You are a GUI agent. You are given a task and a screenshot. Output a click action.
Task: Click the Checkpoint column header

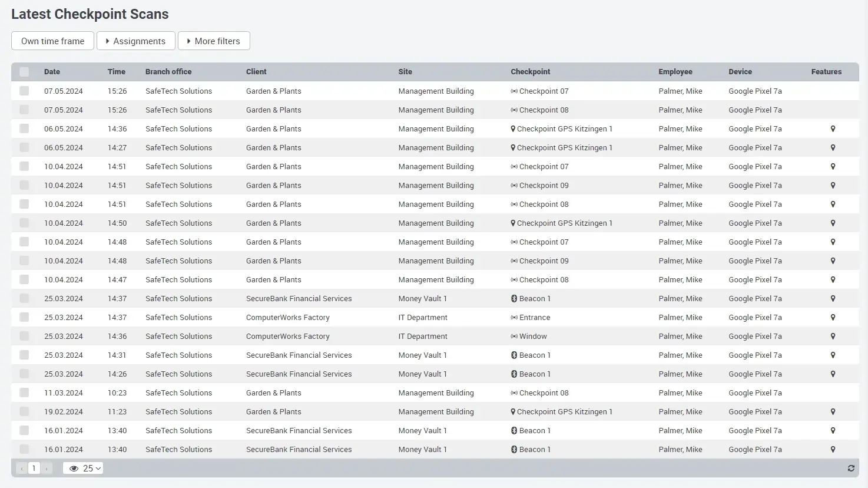(530, 72)
